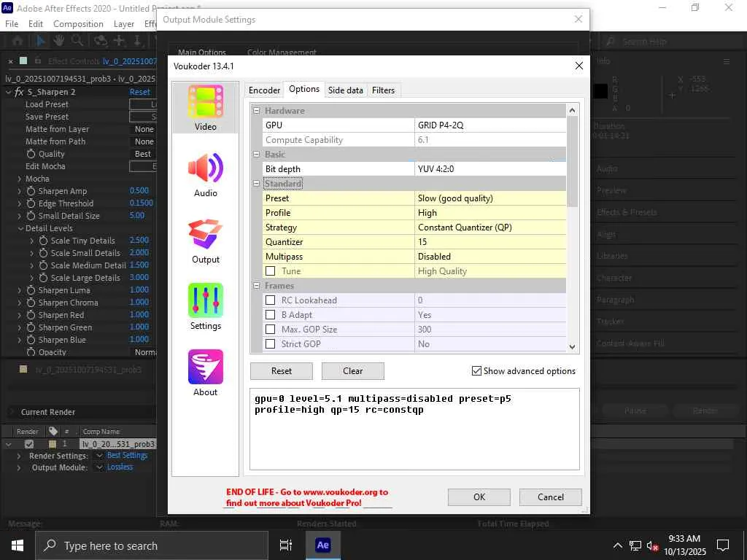The height and width of the screenshot is (560, 747).
Task: Toggle stopwatch for Small Detail Size
Action: pos(31,216)
